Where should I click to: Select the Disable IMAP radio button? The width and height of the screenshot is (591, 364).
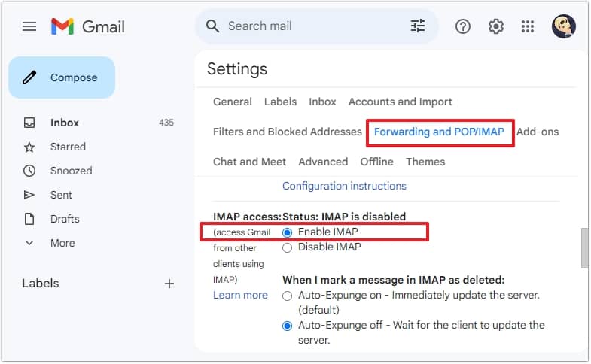point(287,247)
